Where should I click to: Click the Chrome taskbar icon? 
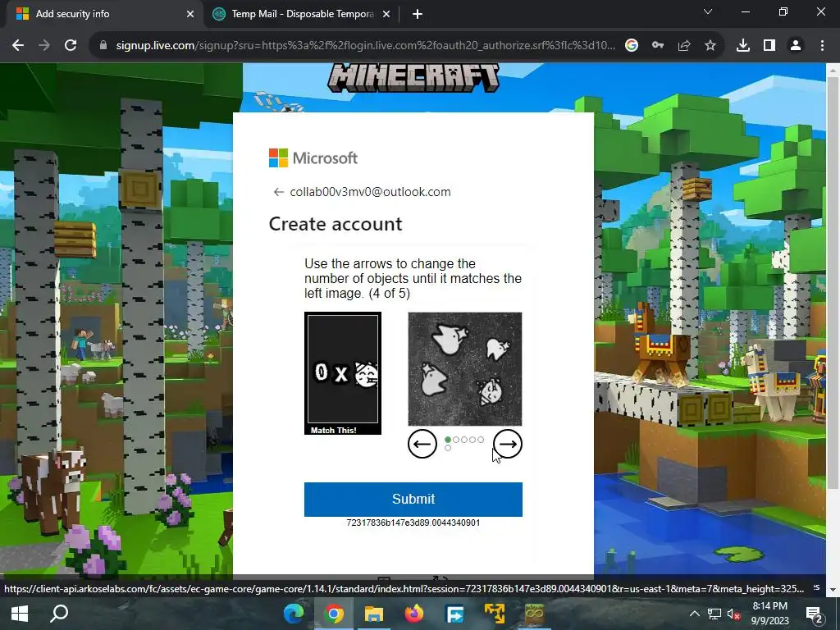tap(333, 614)
